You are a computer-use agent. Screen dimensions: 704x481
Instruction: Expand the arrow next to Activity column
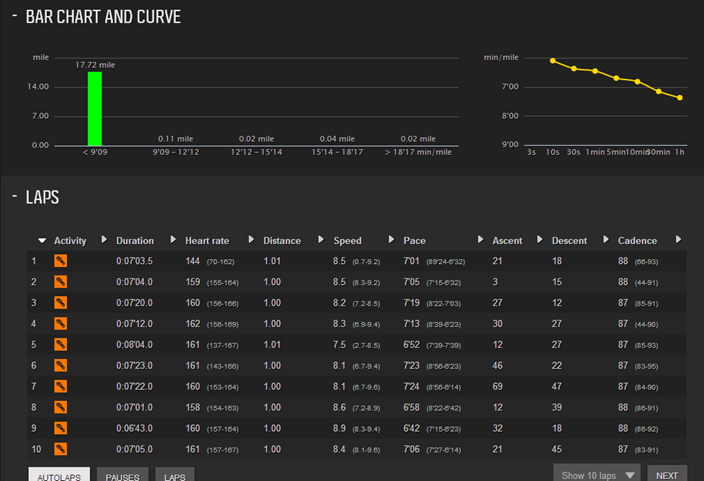[x=104, y=239]
